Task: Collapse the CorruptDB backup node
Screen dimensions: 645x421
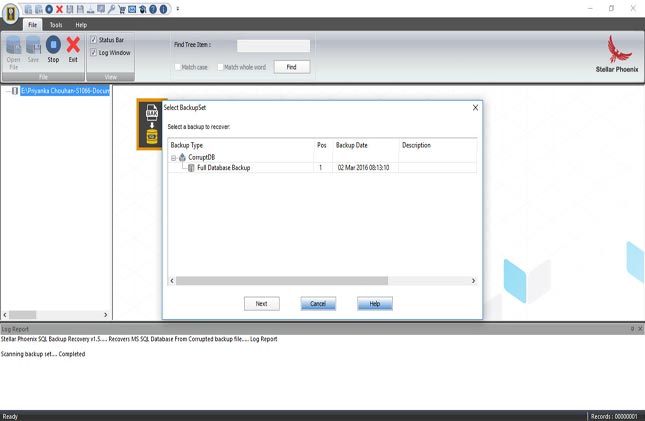Action: 174,158
